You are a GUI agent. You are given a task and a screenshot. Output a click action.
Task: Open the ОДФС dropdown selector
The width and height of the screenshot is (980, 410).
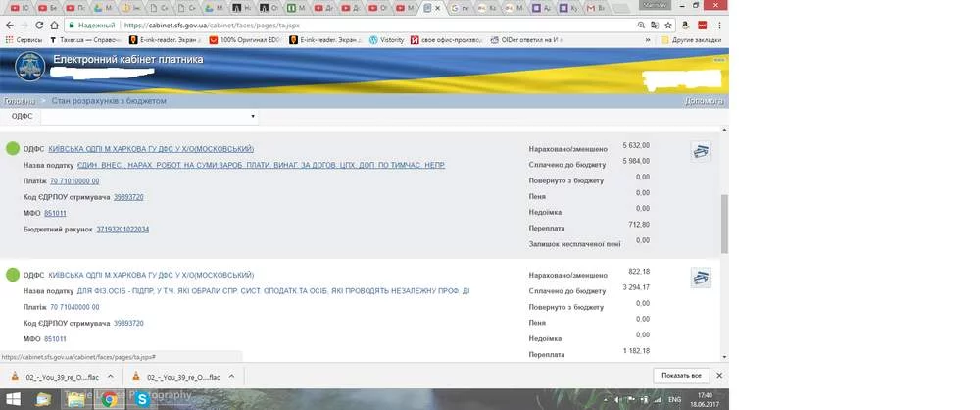149,116
